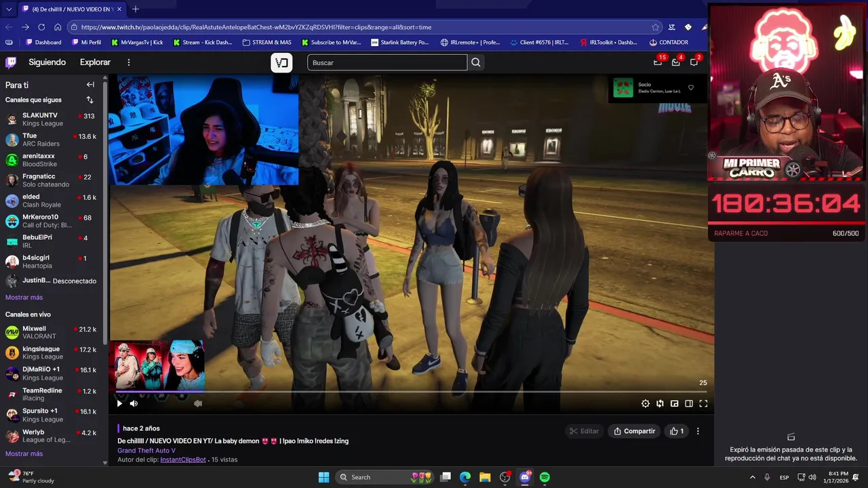Enter fullscreen video mode
This screenshot has height=488, width=868.
tap(703, 403)
